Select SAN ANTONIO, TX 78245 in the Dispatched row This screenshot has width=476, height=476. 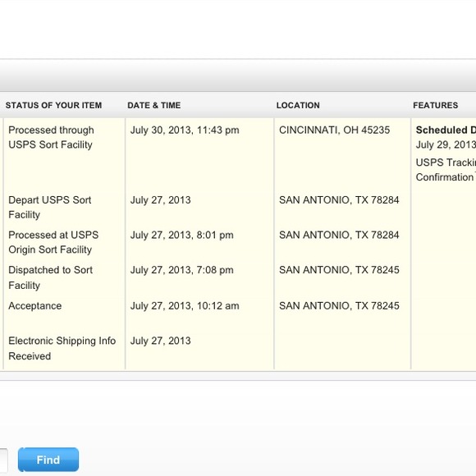(339, 270)
